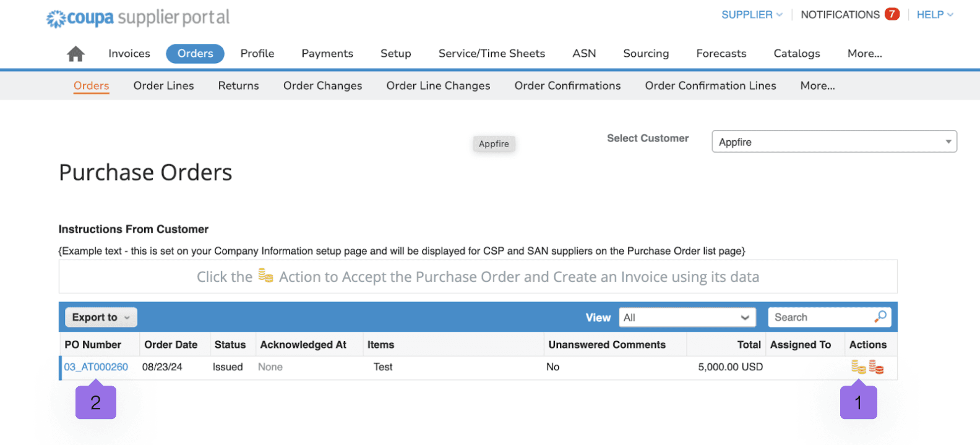Open purchase order 03_AT000260
The width and height of the screenshot is (980, 445).
96,367
